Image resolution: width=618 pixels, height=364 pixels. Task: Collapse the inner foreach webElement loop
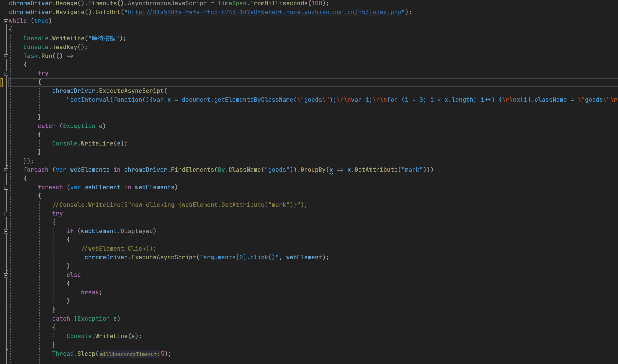pyautogui.click(x=6, y=188)
